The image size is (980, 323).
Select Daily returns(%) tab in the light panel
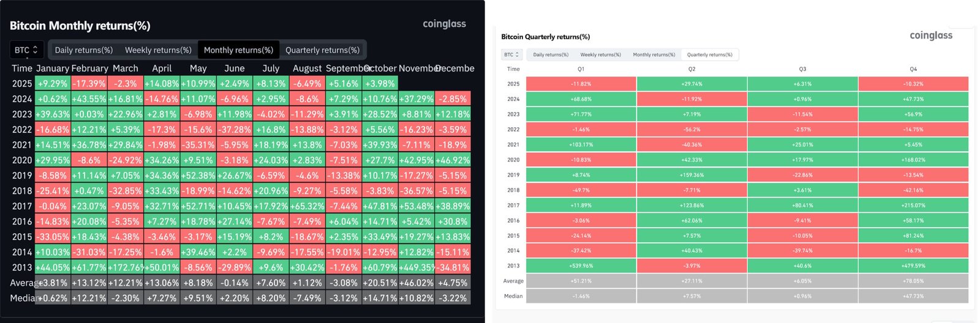click(x=551, y=54)
